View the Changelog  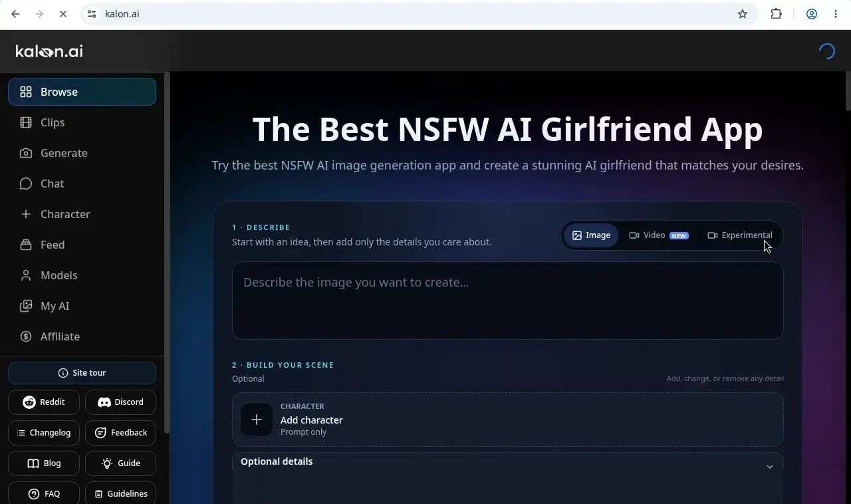click(44, 433)
